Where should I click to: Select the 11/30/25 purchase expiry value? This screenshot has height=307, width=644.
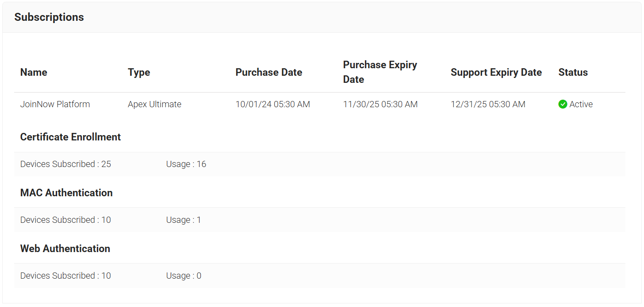click(x=380, y=105)
